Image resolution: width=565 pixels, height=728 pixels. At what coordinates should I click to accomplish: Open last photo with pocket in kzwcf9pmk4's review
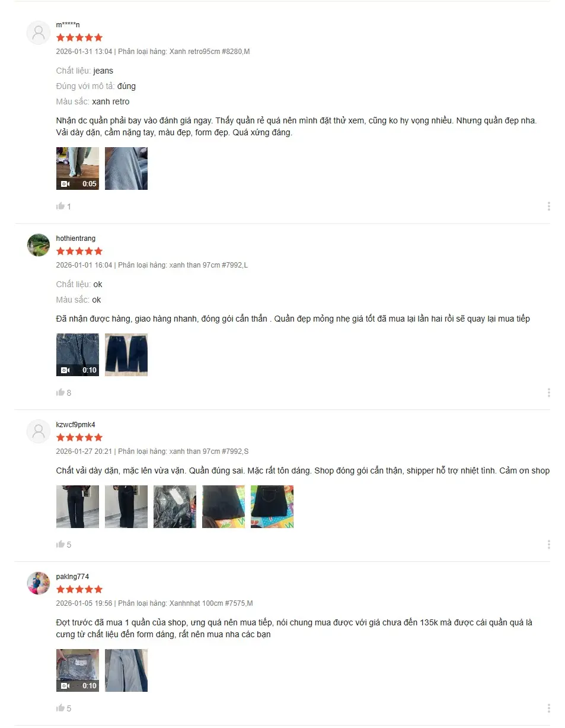coord(272,507)
